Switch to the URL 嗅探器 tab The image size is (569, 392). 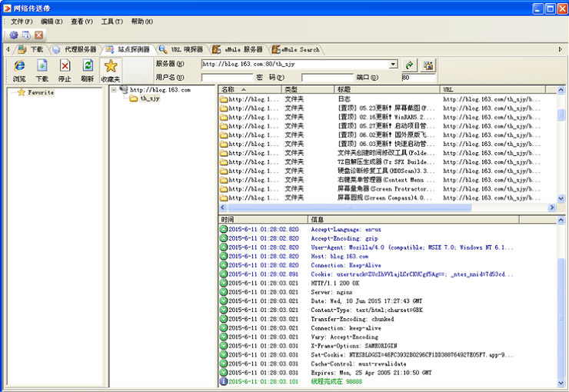coord(181,49)
